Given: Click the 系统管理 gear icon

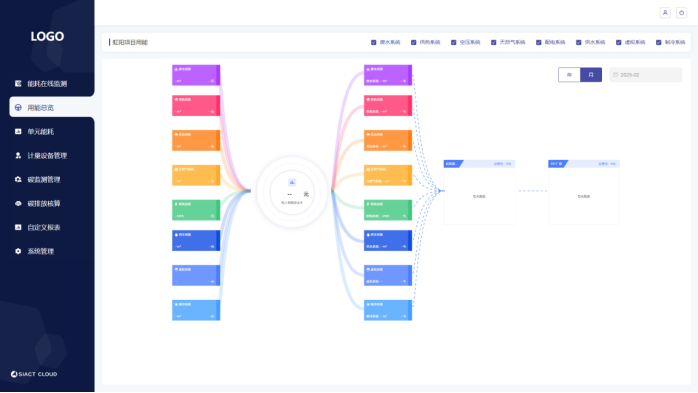Looking at the screenshot, I should [x=18, y=251].
